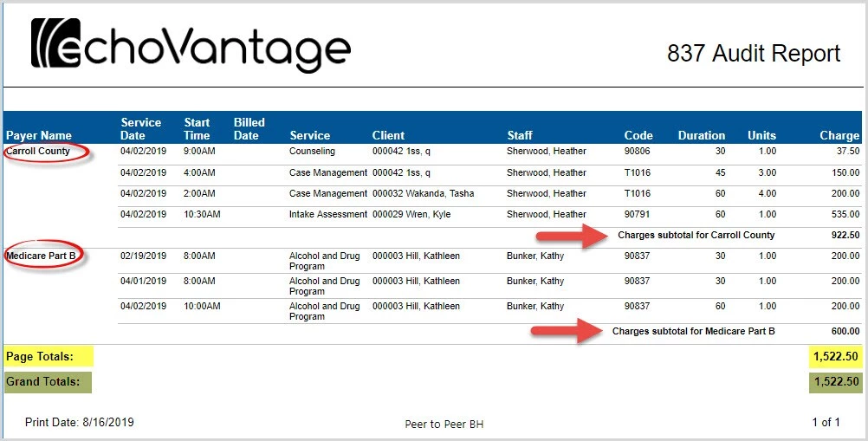
Task: Click the Code column header
Action: pos(638,135)
